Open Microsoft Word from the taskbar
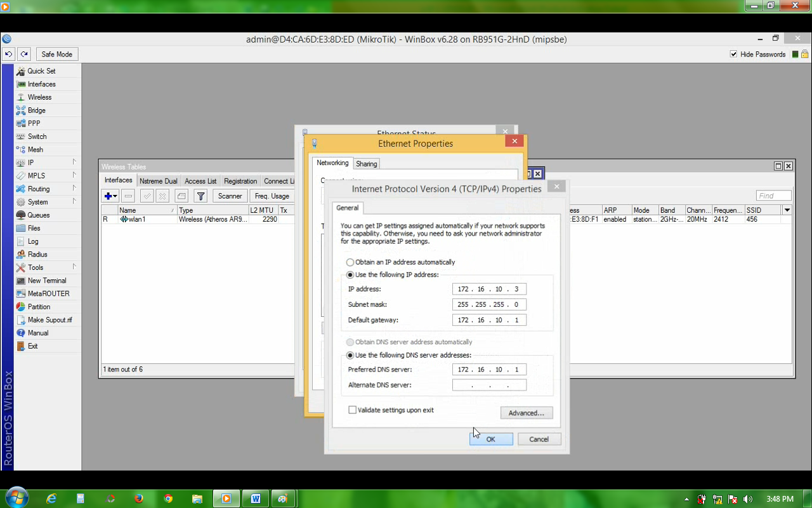 (256, 499)
